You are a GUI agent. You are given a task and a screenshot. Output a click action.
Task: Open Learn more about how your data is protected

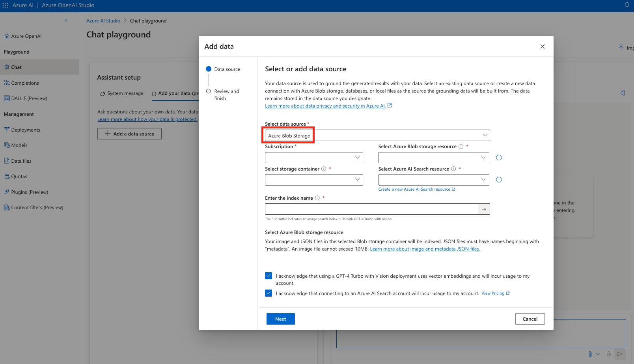coord(147,119)
